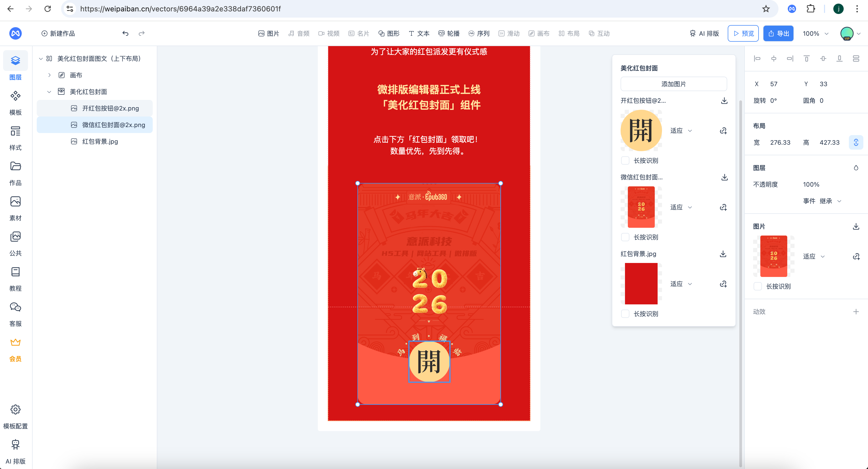Enable 长按识别 for 红包背景.jpg

tap(625, 314)
